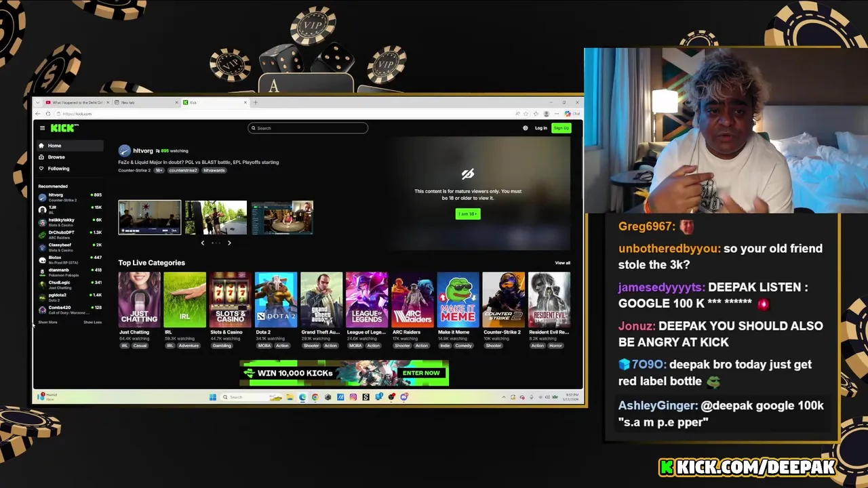Open dtanmanb recommended channel
The width and height of the screenshot is (868, 488).
point(70,272)
